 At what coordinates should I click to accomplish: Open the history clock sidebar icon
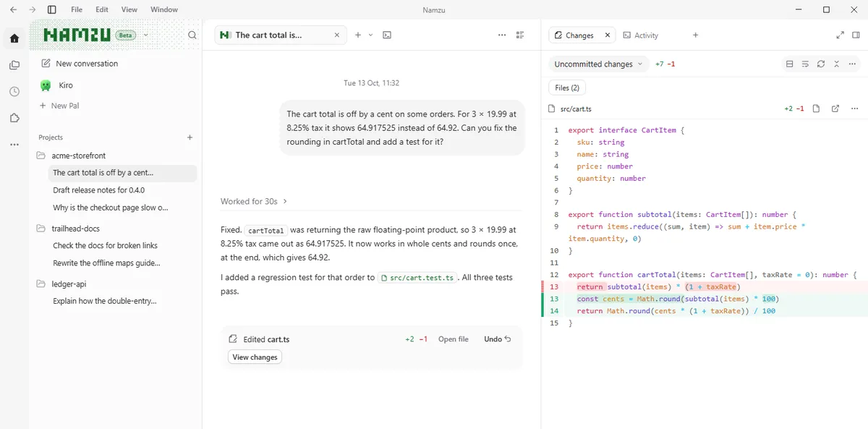[14, 91]
